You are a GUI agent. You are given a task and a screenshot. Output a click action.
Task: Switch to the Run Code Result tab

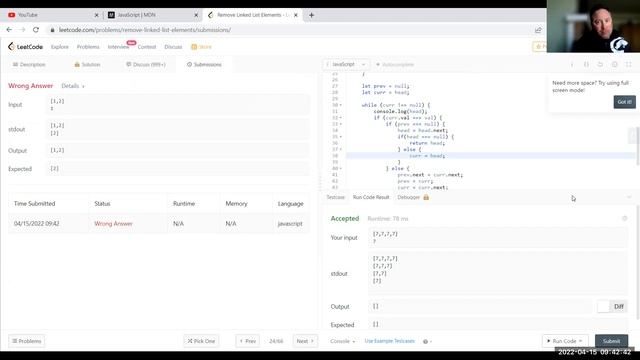(x=371, y=197)
